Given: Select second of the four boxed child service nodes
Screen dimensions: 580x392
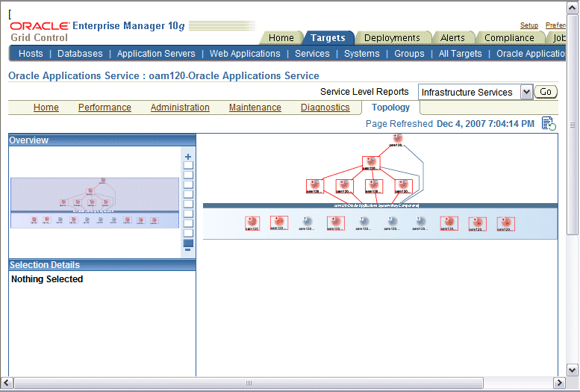Looking at the screenshot, I should click(x=344, y=186).
